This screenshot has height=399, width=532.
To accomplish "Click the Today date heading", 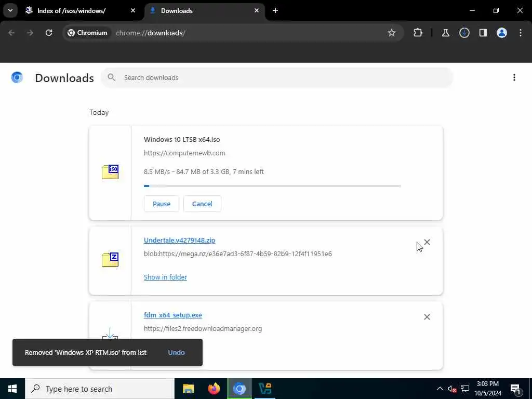I will coord(99,112).
